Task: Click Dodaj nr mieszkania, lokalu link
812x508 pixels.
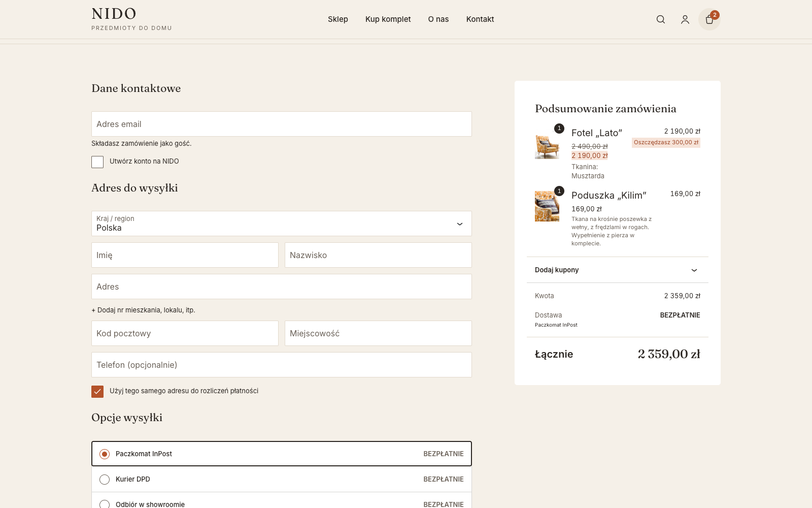Action: pos(143,310)
